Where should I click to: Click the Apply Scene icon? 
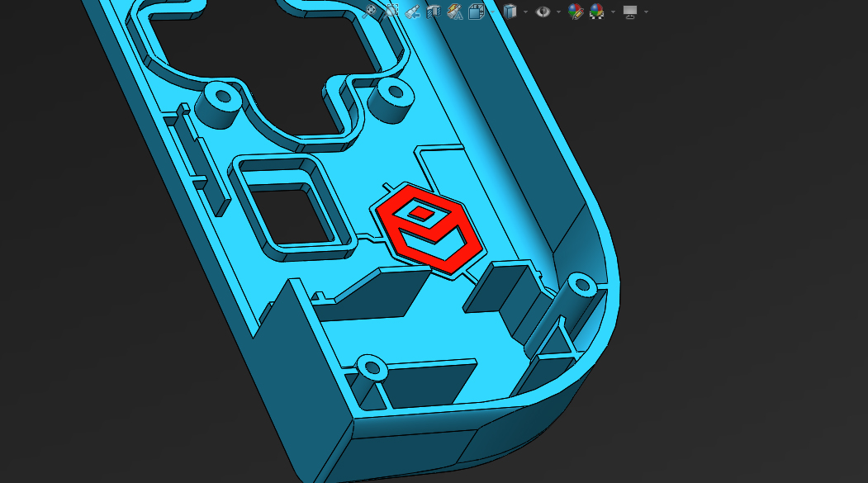[597, 11]
